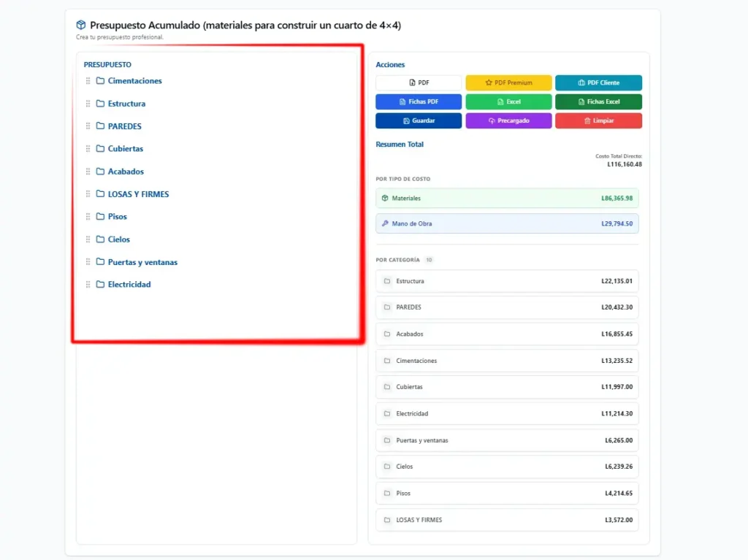Click the folder icon beside Cimentaciones
The width and height of the screenshot is (748, 560).
(x=101, y=81)
